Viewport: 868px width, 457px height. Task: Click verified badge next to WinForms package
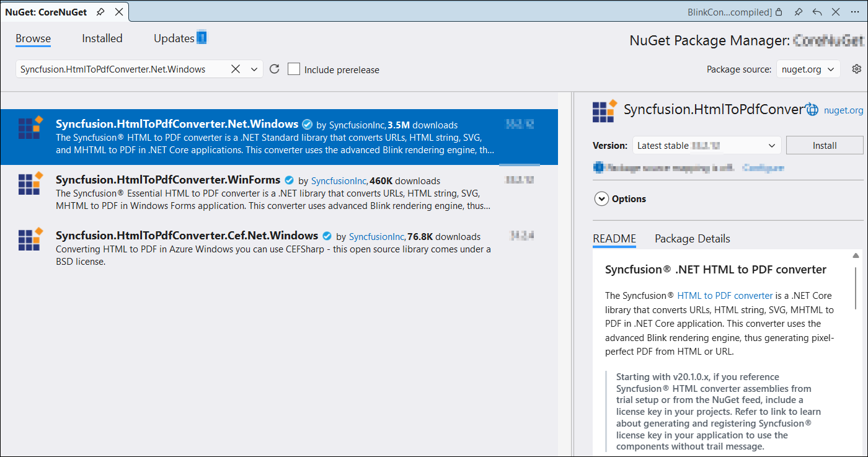(289, 180)
